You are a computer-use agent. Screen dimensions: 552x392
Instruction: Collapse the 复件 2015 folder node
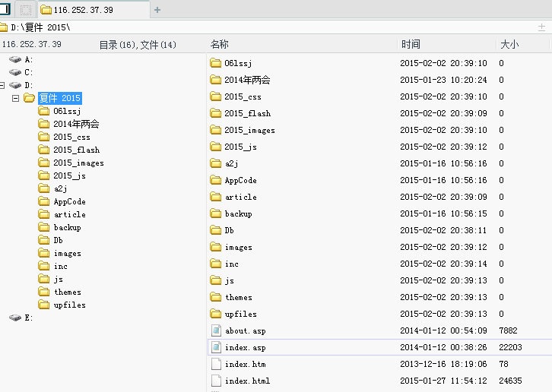(15, 98)
